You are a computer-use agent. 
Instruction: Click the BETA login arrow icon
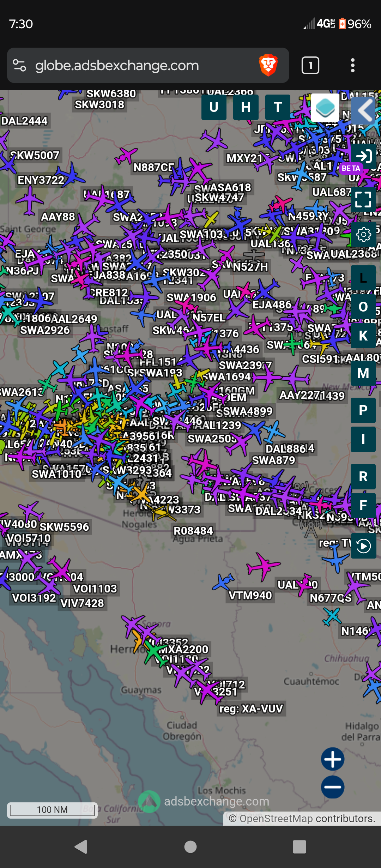click(363, 156)
